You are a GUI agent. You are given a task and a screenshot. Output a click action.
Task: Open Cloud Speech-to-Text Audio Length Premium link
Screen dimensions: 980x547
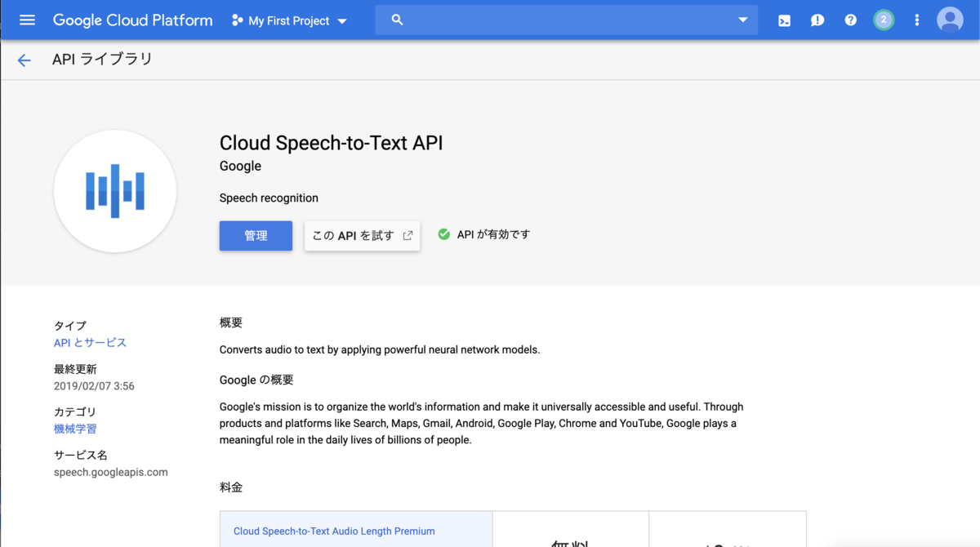point(334,531)
